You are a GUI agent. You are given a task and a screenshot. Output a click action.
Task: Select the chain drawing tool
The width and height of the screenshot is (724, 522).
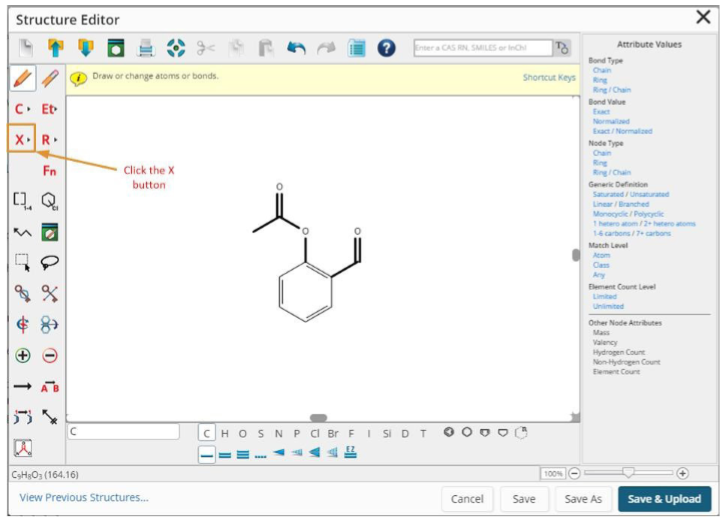click(x=22, y=232)
